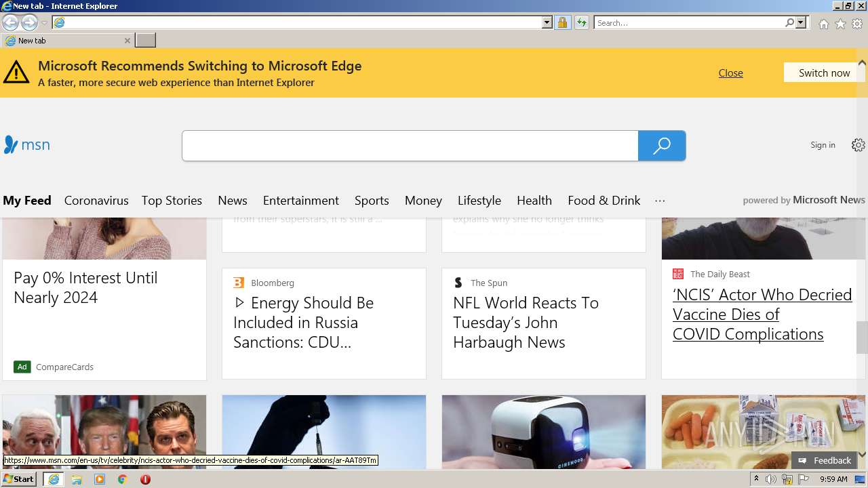
Task: Click the page vertical scrollbar thumb
Action: point(862,337)
